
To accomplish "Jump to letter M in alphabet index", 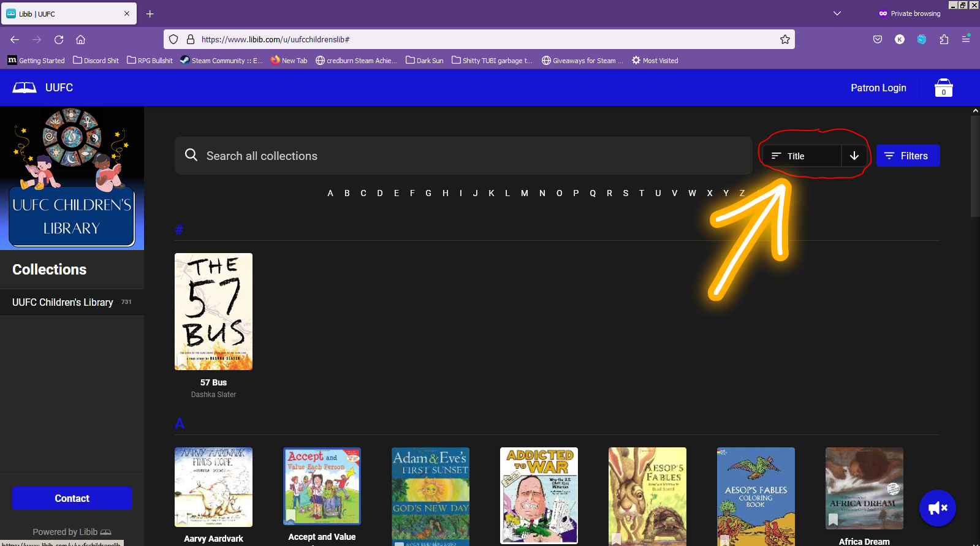I will [525, 193].
